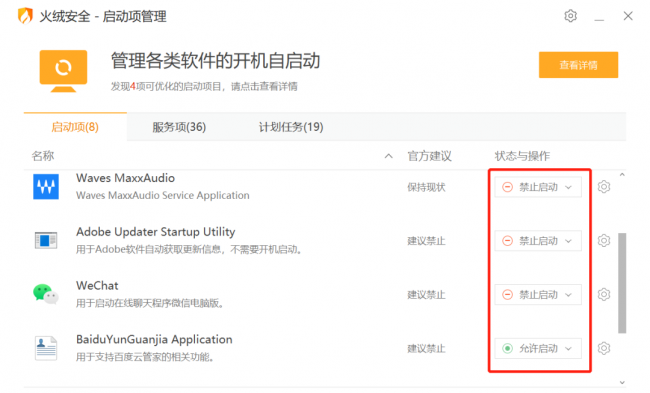Open the 允许启动 dropdown for BaiduYunGuanjia
Viewport: 650px width, 393px height.
[x=538, y=349]
